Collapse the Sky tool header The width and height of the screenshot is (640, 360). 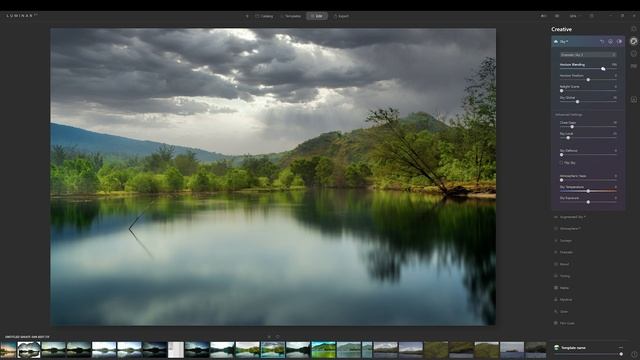588,42
